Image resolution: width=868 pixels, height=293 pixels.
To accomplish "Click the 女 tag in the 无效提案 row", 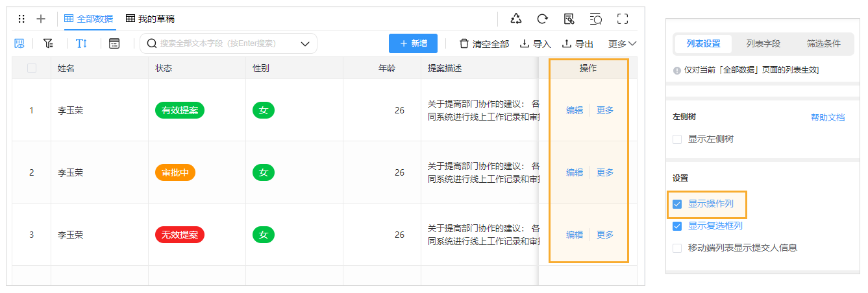I will coord(264,235).
